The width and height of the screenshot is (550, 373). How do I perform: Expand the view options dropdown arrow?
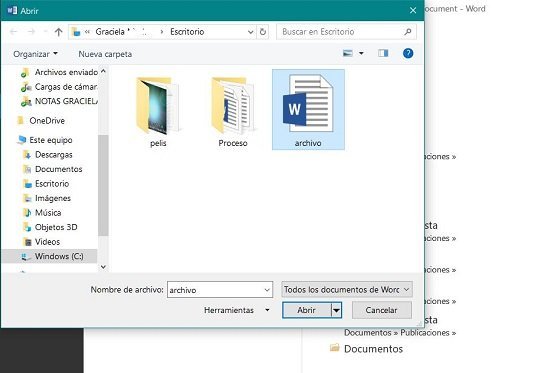point(361,53)
